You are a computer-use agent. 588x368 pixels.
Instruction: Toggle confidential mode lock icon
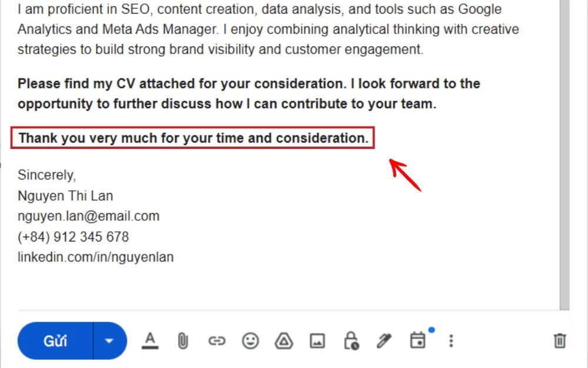(352, 341)
